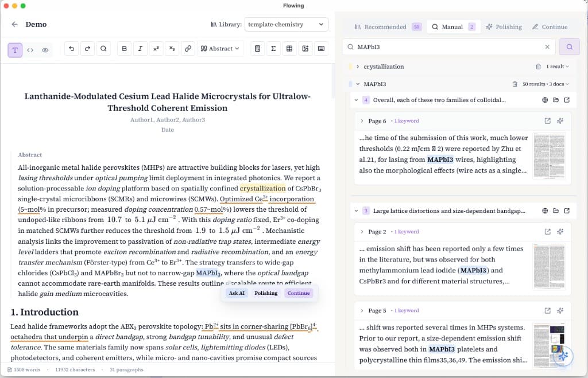Viewport: 588px width, 378px height.
Task: Click the document title heading
Action: pyautogui.click(x=168, y=102)
